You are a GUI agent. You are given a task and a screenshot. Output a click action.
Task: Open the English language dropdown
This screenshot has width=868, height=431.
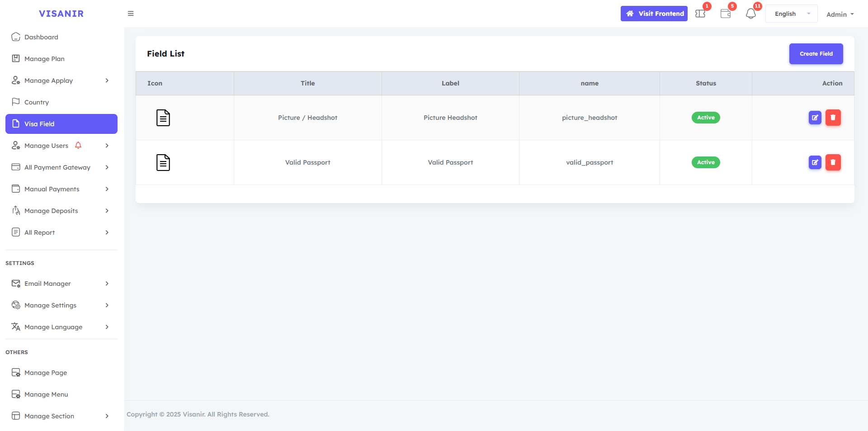[x=791, y=14]
